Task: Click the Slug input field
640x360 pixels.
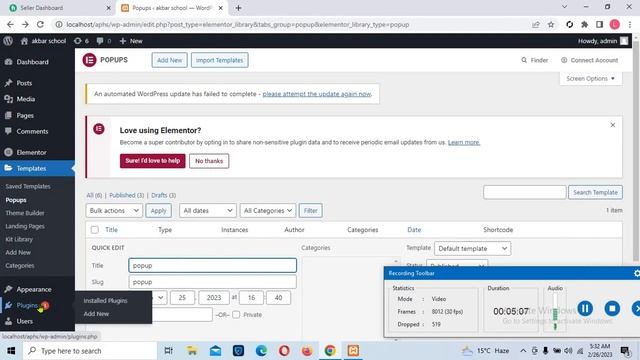Action: point(212,282)
